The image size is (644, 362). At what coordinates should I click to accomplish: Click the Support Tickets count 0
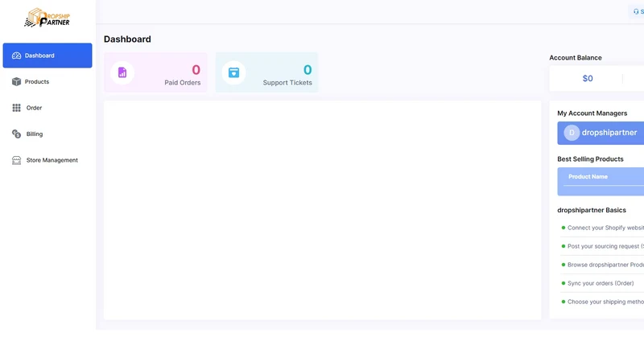click(x=308, y=70)
